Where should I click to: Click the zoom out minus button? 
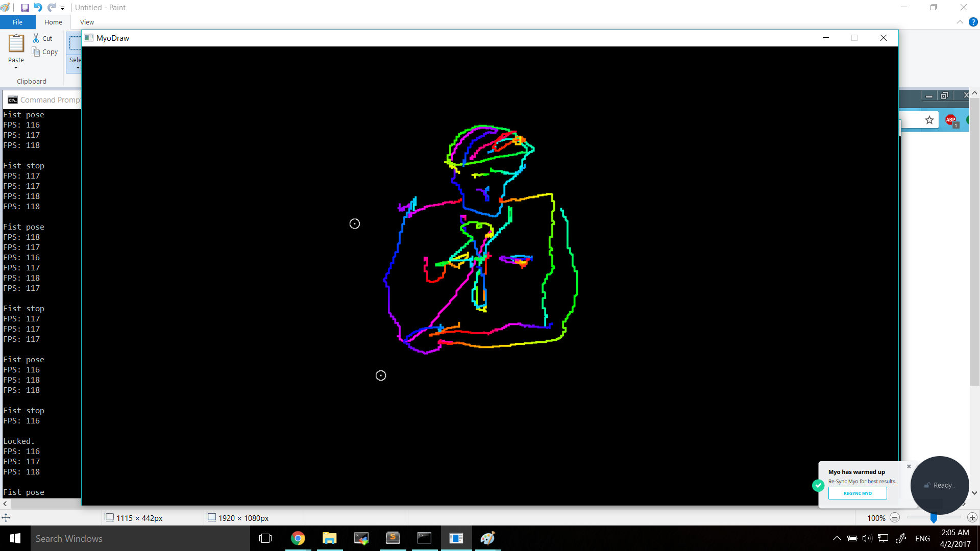(895, 518)
